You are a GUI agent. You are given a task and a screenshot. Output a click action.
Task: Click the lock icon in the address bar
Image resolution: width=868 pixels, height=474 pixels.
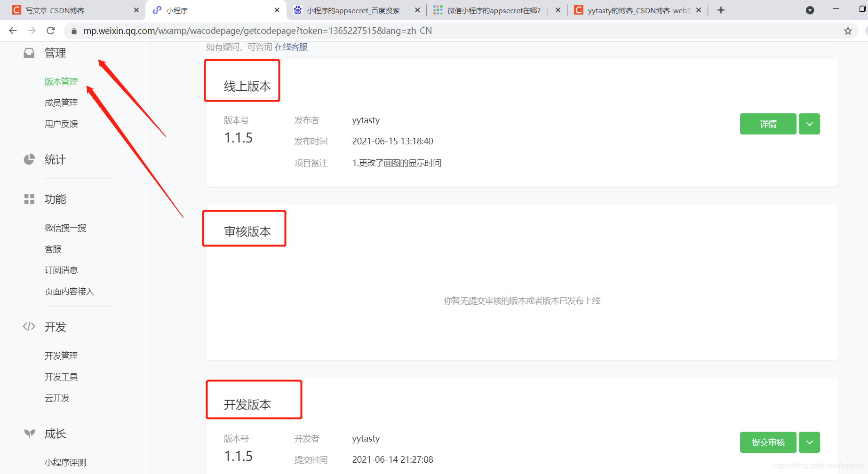click(x=74, y=31)
